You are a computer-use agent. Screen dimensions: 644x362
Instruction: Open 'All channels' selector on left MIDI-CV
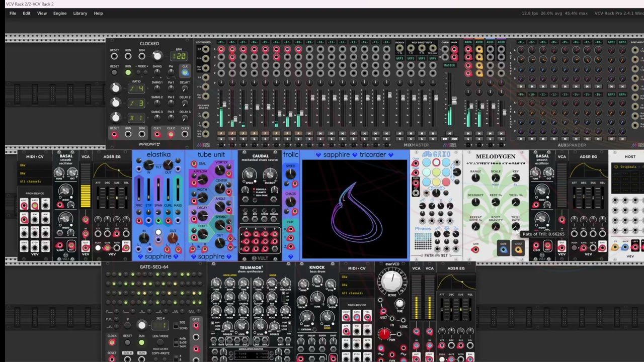click(35, 181)
